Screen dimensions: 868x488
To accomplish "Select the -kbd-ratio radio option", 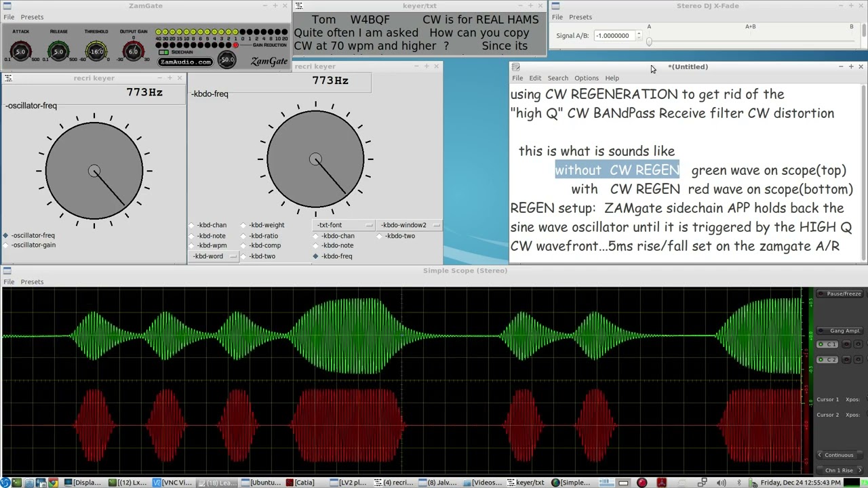I will [x=260, y=236].
